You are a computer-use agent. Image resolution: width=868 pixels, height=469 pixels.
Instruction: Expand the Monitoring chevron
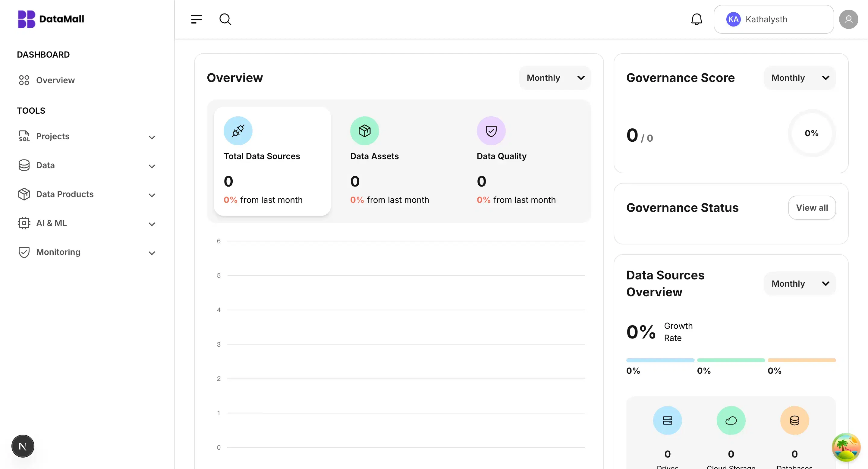(152, 253)
